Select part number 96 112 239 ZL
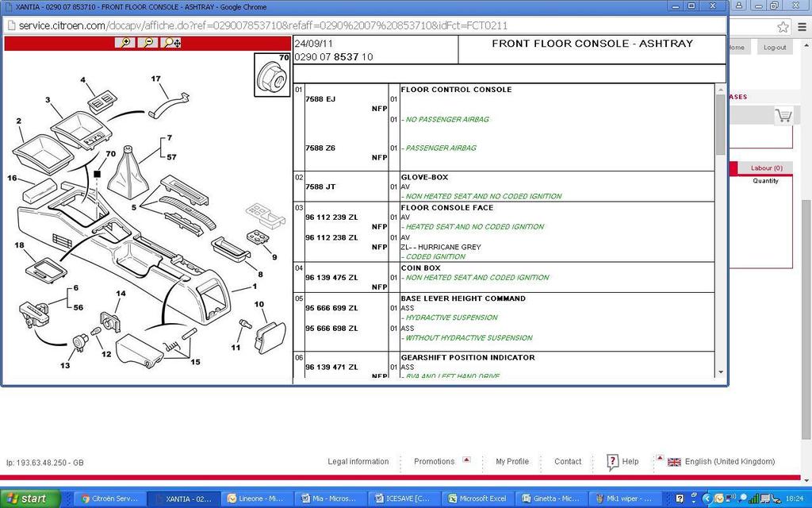Viewport: 812px width, 508px height. 331,217
